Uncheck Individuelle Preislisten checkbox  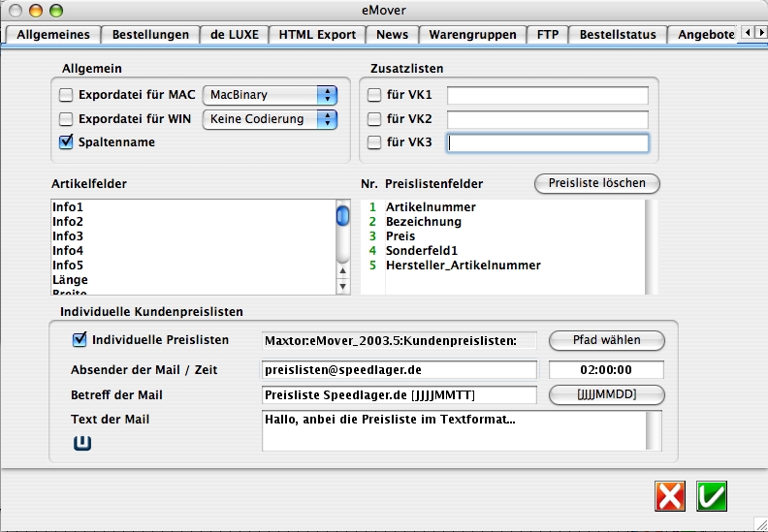(x=80, y=340)
